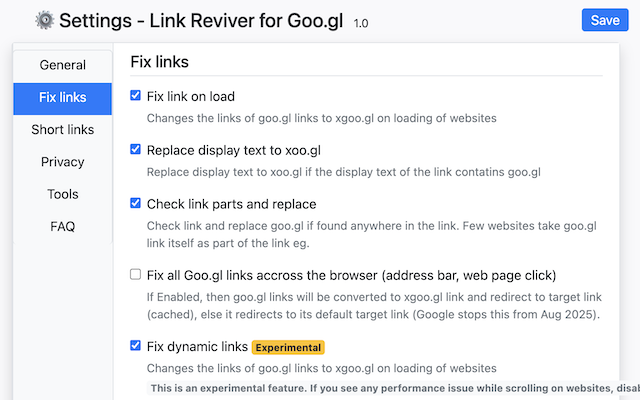
Task: Click the 'Settings - Link Reviver for Goo.gl' title
Action: 202,20
